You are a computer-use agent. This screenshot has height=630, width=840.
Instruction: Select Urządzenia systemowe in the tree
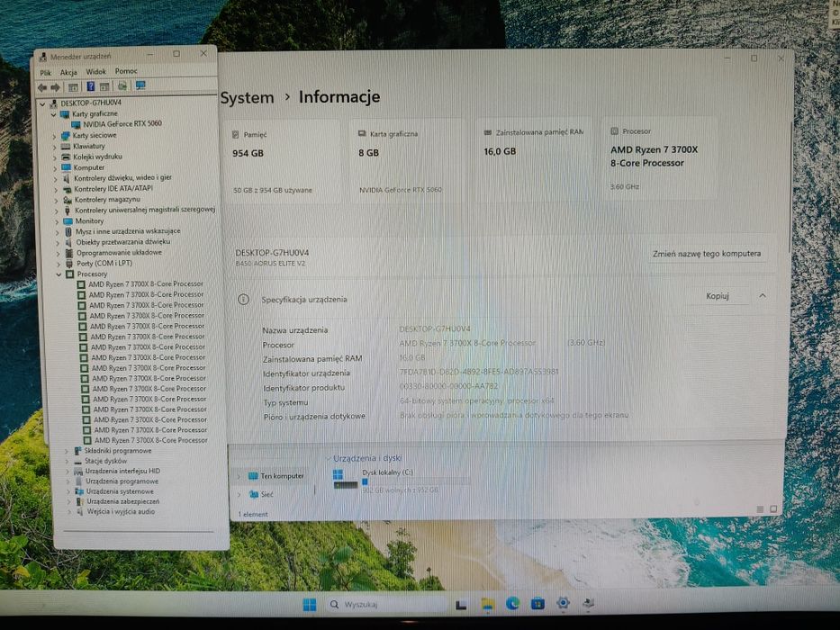120,491
